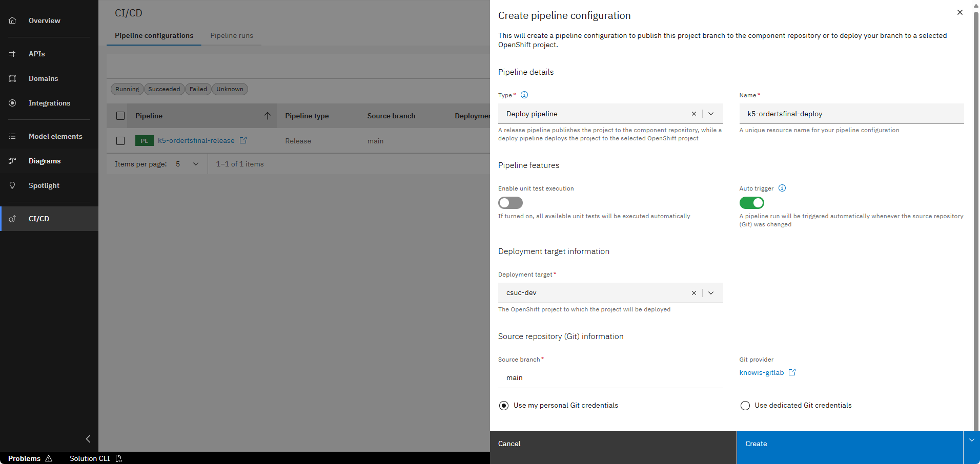
Task: Check the k5-ordertsfinal-release row checkbox
Action: point(120,140)
